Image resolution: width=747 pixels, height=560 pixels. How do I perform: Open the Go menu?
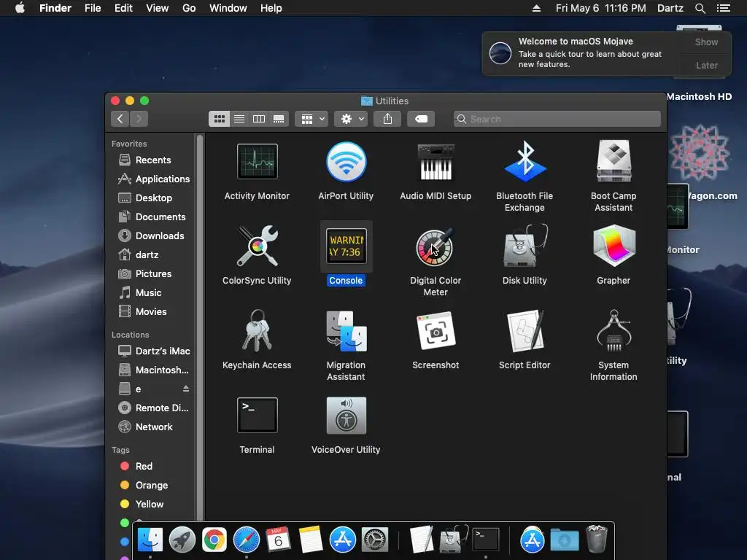(189, 8)
